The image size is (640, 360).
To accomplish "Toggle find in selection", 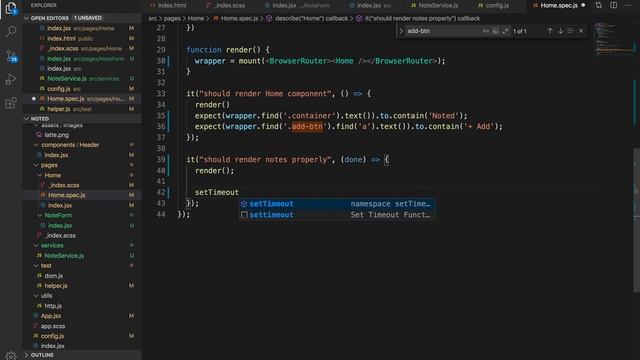I will (x=570, y=31).
